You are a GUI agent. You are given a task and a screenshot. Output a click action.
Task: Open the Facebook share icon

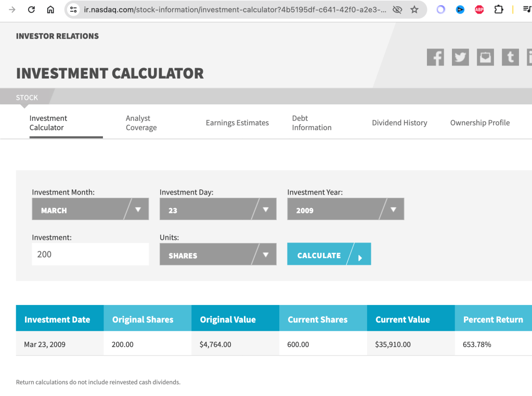[435, 57]
